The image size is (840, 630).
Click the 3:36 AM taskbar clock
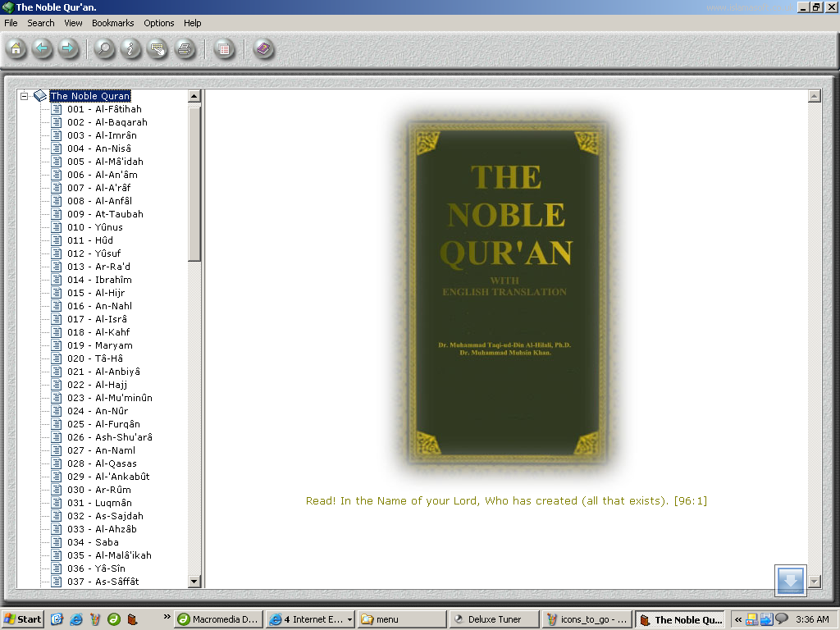(812, 619)
